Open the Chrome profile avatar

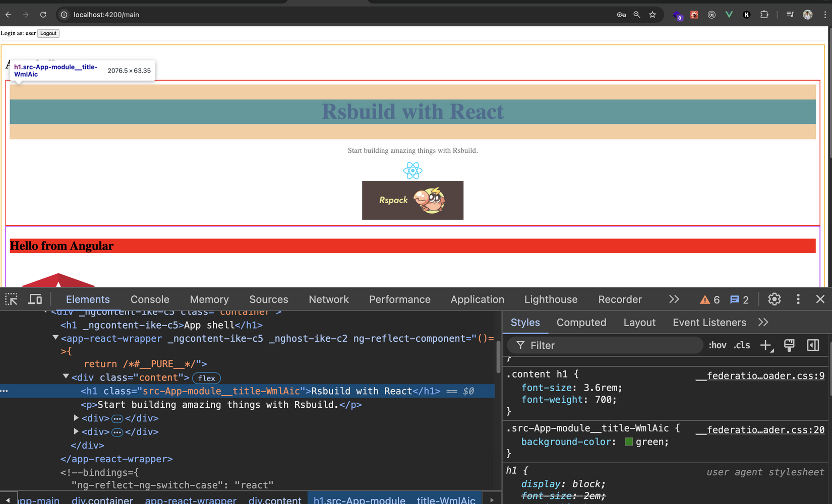808,15
